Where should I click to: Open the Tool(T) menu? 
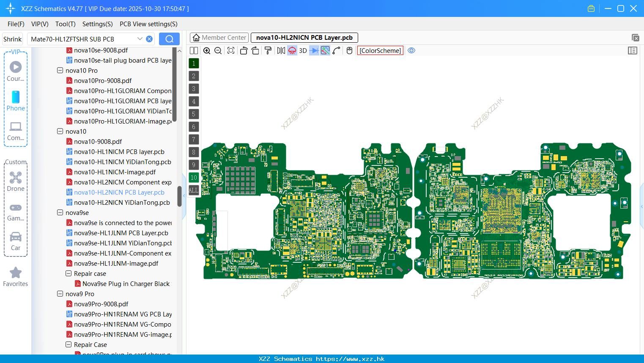click(x=66, y=24)
